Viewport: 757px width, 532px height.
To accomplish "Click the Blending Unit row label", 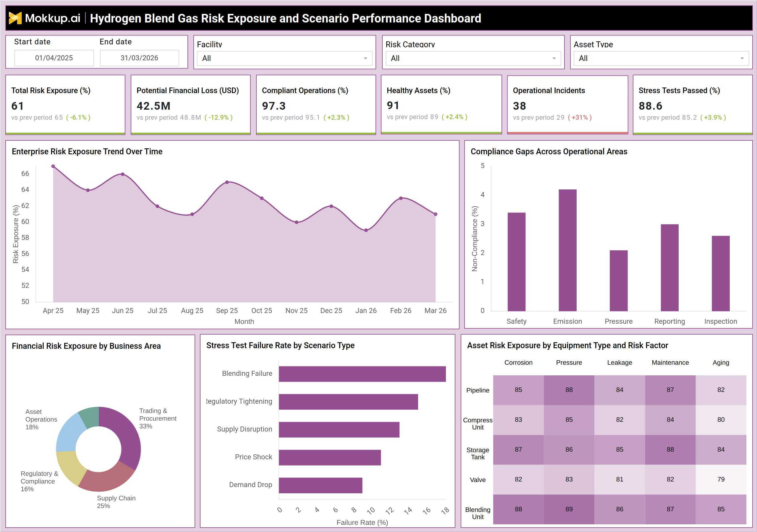I will (x=478, y=513).
